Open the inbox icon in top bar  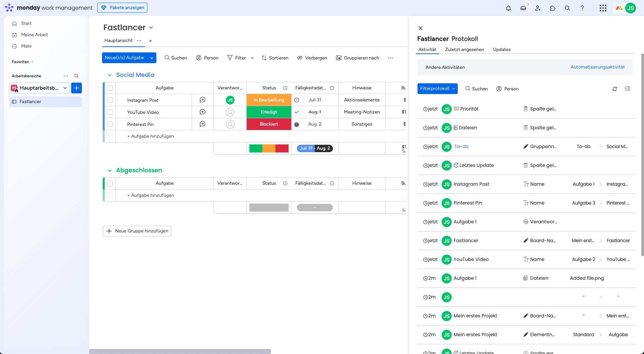tap(523, 8)
